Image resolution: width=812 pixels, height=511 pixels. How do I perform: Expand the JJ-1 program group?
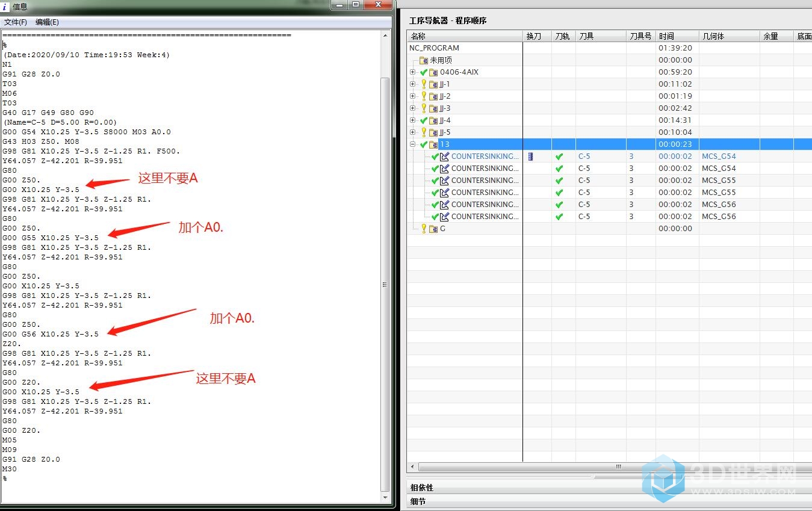(413, 84)
